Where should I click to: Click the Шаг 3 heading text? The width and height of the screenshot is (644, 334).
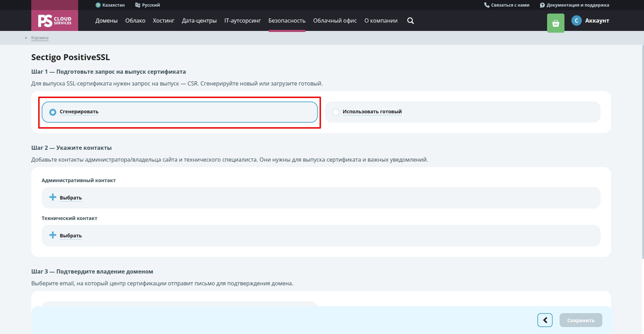coord(92,271)
